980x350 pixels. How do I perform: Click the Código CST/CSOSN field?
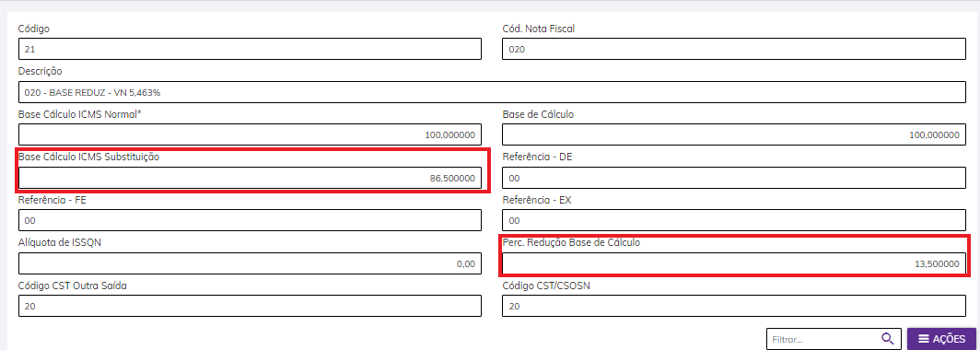[x=734, y=306]
